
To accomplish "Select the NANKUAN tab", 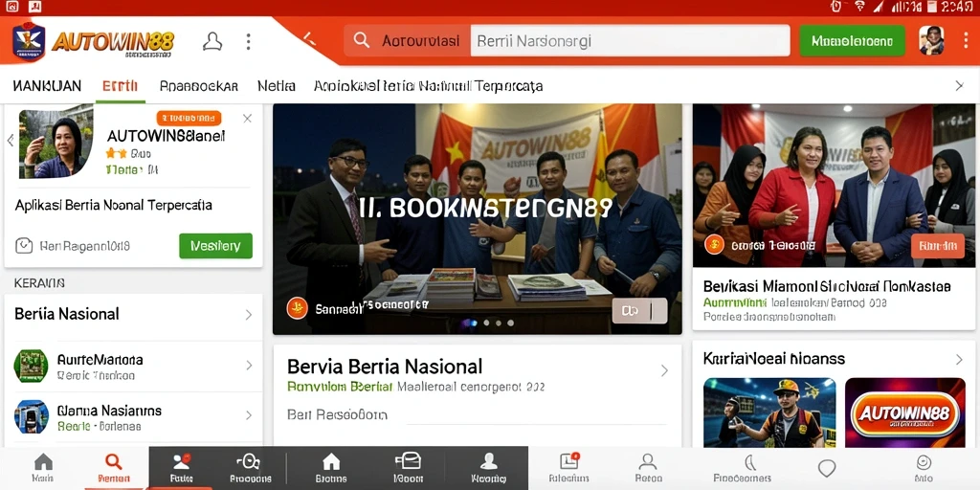I will [x=47, y=86].
